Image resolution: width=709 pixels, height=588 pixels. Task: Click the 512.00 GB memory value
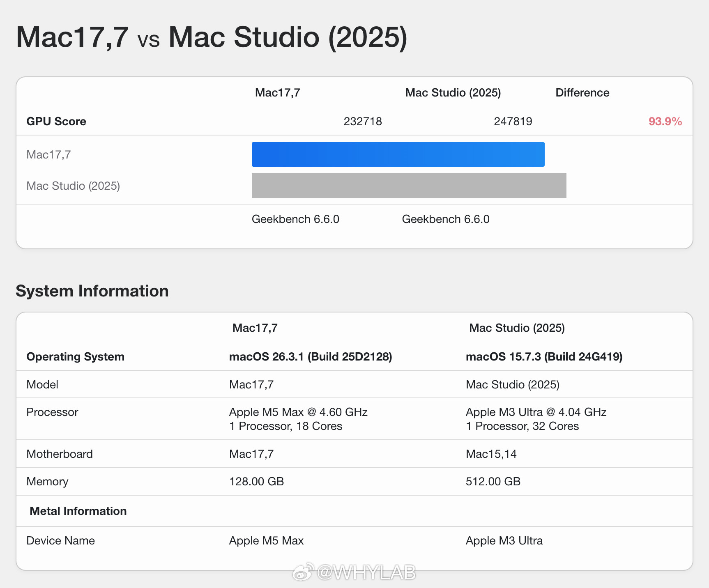pyautogui.click(x=493, y=482)
